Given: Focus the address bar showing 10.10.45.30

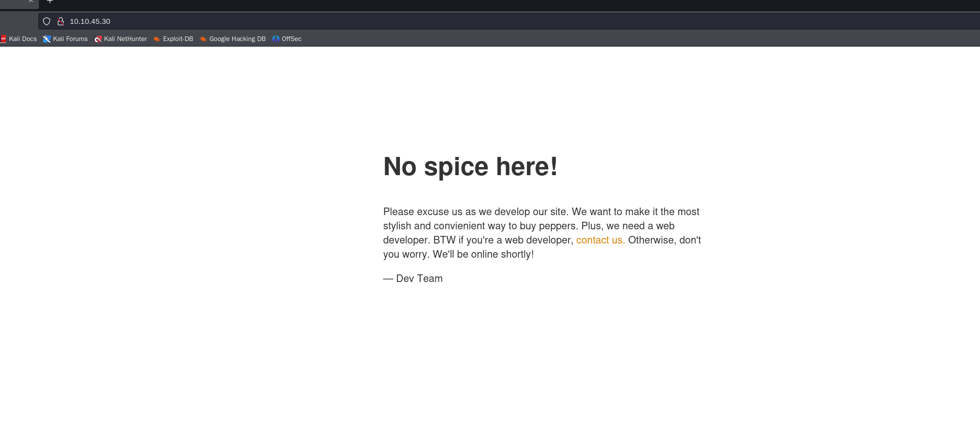Looking at the screenshot, I should click(509, 21).
